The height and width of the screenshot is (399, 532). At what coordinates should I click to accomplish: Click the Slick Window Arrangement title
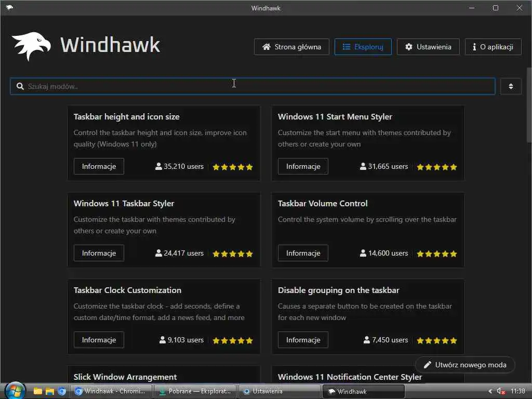(125, 377)
